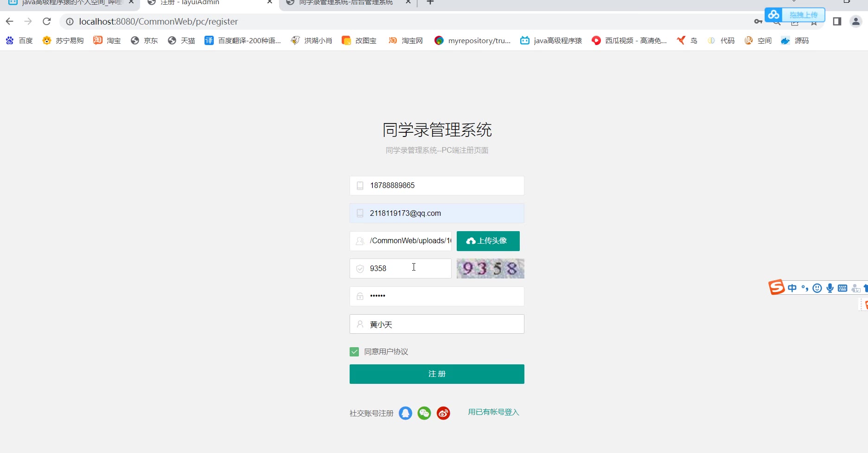The image size is (868, 453).
Task: Click 用已有帐号登入 link
Action: click(493, 412)
